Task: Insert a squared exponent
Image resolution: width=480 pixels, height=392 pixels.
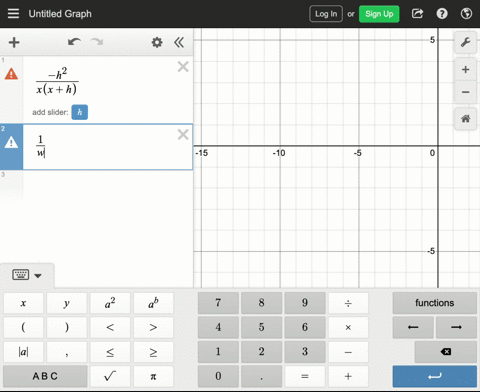Action: pyautogui.click(x=110, y=303)
